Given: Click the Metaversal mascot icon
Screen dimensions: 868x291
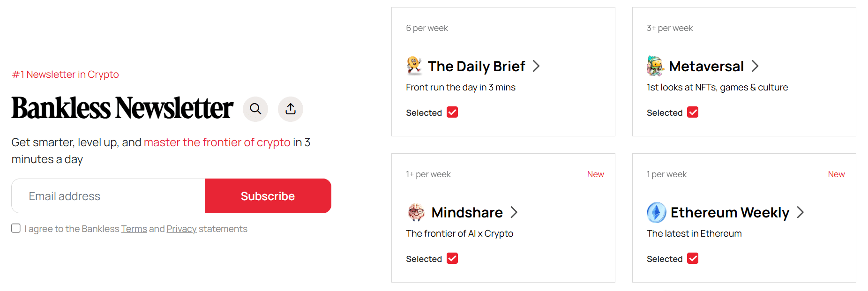Looking at the screenshot, I should tap(655, 66).
